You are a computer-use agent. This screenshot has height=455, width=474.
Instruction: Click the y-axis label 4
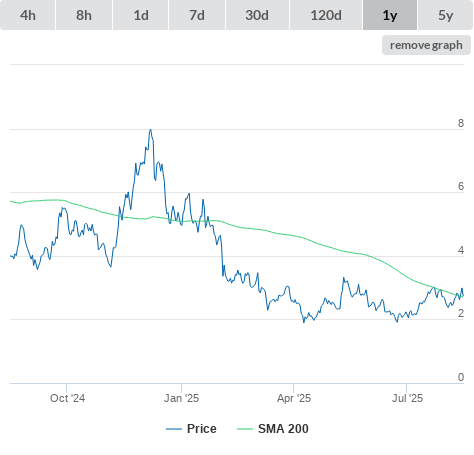[461, 250]
